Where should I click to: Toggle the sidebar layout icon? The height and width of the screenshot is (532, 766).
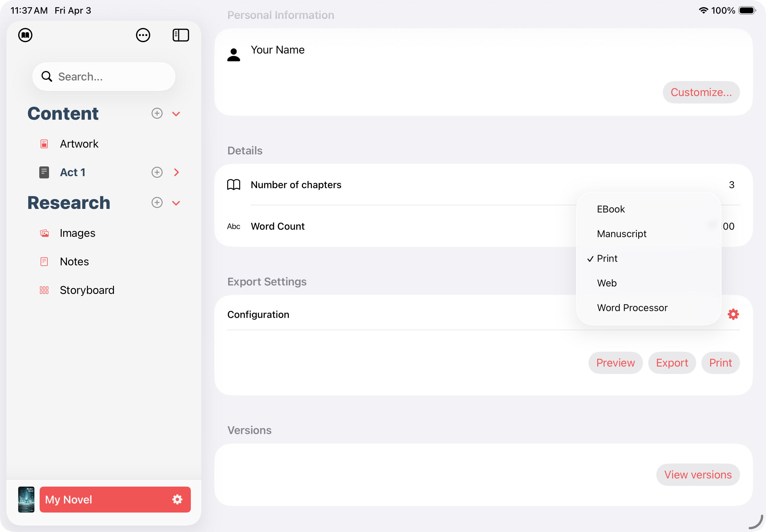(x=181, y=35)
